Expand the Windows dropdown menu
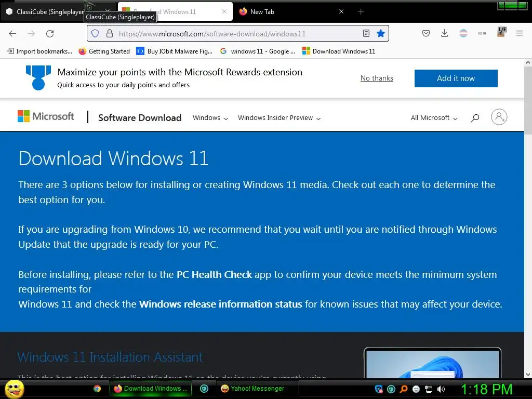This screenshot has width=532, height=399. (210, 118)
